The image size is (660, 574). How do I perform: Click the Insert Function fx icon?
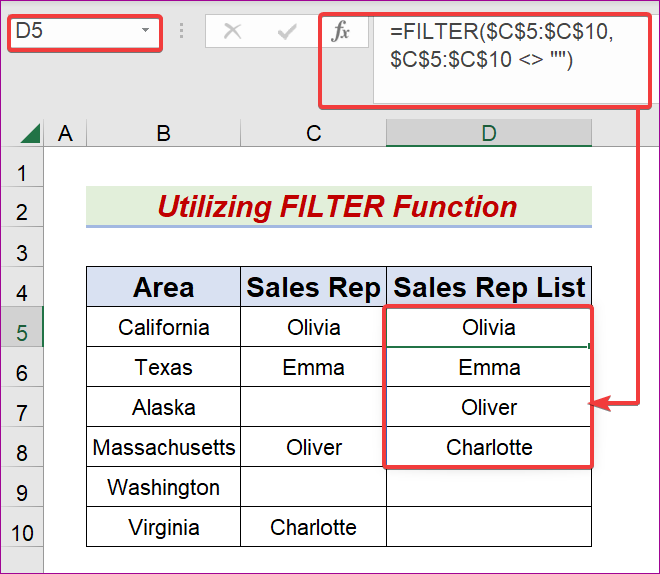pyautogui.click(x=341, y=32)
